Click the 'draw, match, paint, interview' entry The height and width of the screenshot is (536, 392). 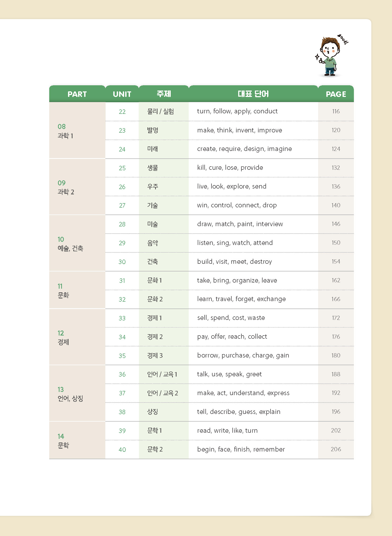point(240,224)
